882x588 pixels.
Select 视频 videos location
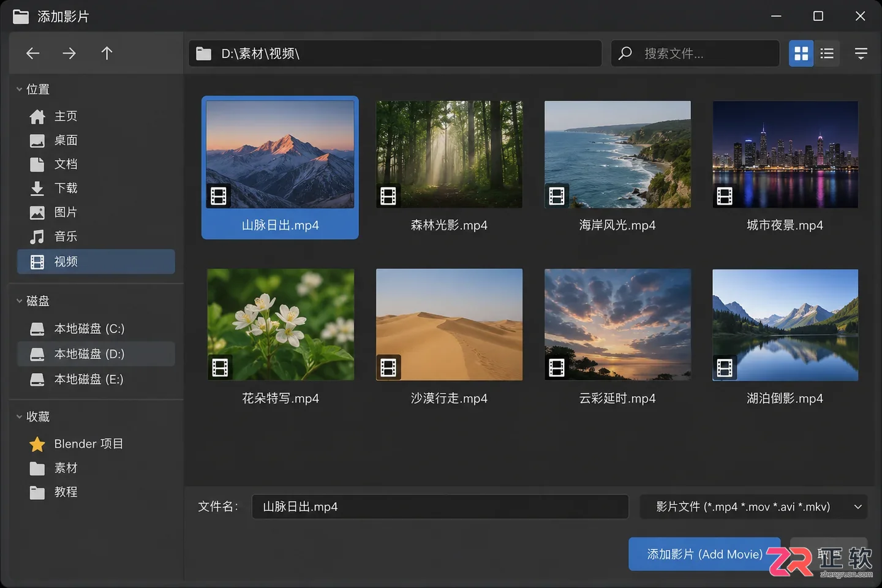pyautogui.click(x=96, y=262)
